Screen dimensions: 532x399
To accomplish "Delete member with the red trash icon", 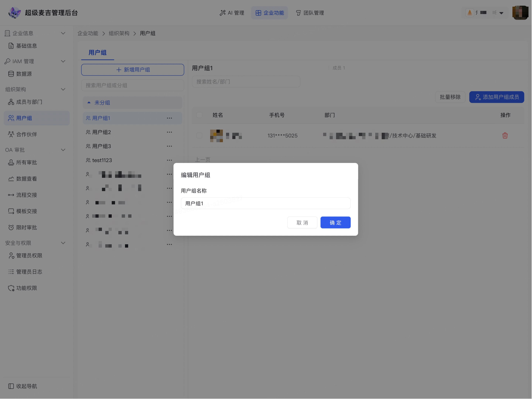I will [x=505, y=135].
